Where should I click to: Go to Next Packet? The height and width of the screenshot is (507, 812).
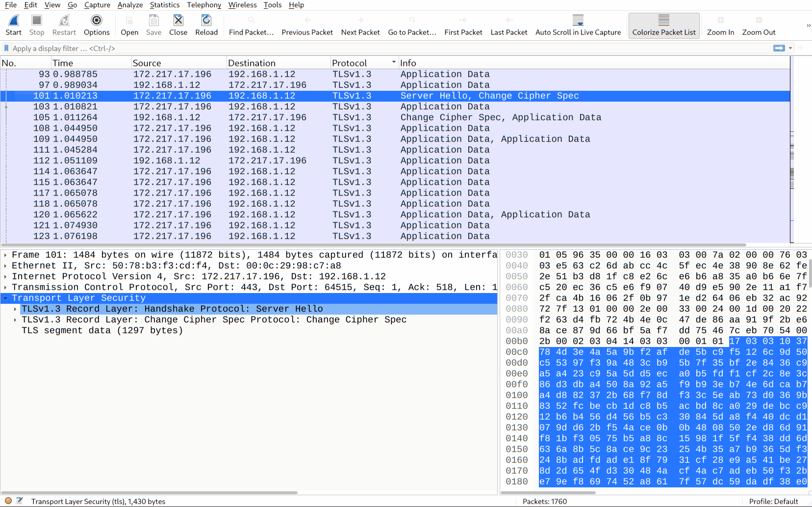pos(360,25)
